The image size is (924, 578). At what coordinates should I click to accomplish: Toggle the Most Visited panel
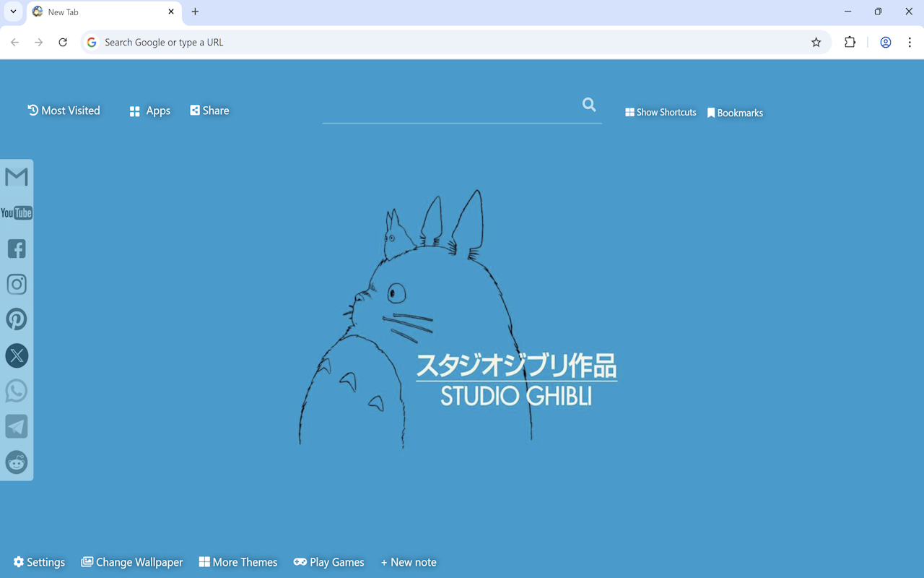point(64,110)
